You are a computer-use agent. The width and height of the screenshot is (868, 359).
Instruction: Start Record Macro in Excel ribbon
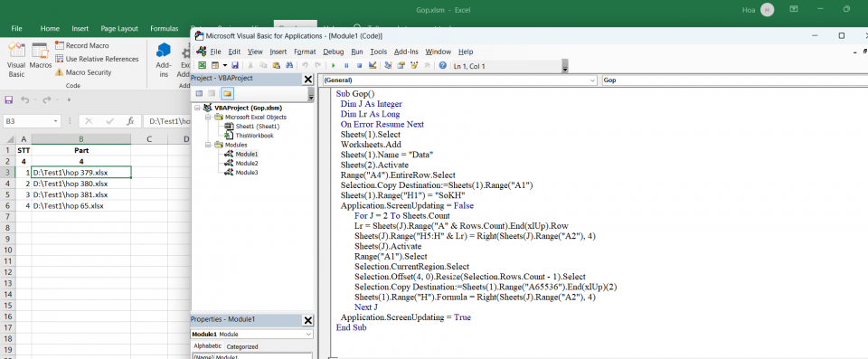pyautogui.click(x=82, y=45)
